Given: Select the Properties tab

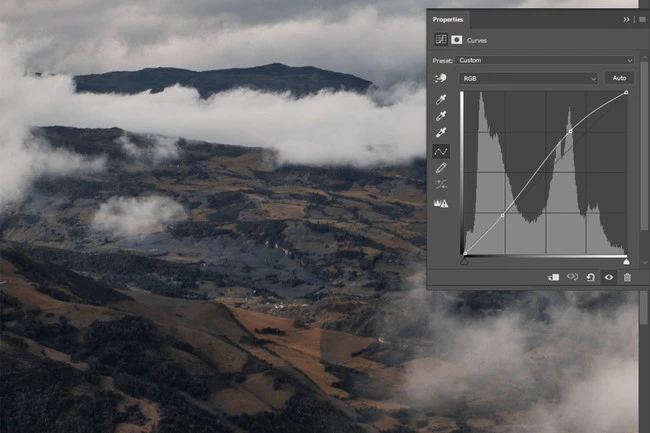Looking at the screenshot, I should point(449,19).
